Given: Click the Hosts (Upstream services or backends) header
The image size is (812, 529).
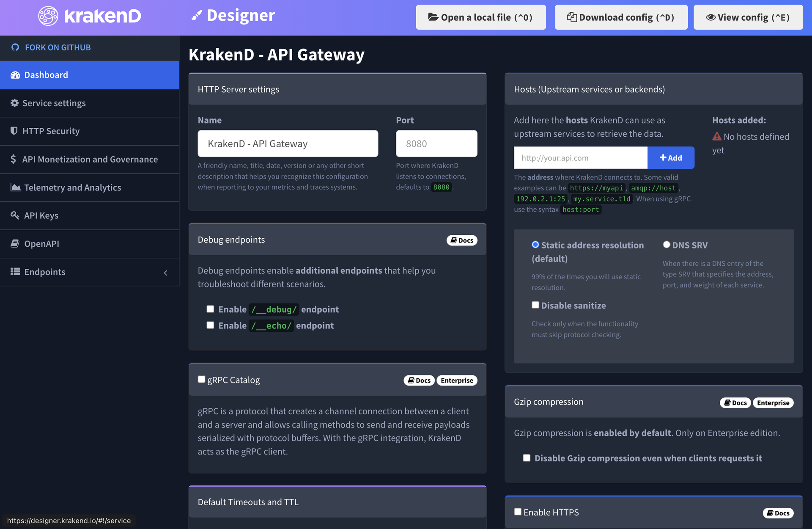Looking at the screenshot, I should (x=654, y=89).
